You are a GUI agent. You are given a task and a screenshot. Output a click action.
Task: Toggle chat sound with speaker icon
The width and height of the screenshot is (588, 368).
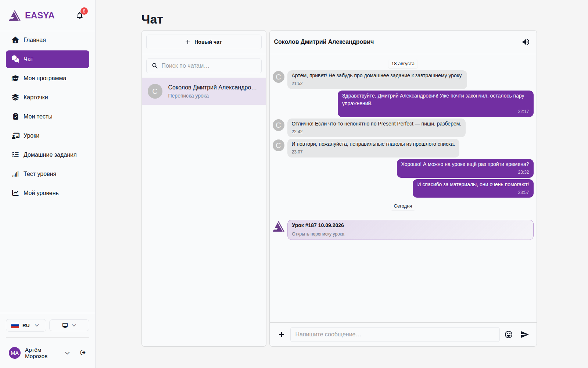(x=526, y=42)
